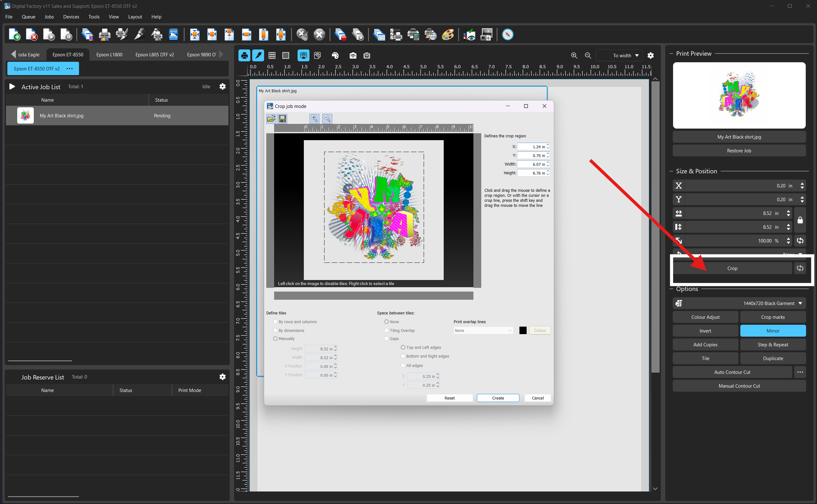Zoom in the layout preview
The height and width of the screenshot is (504, 817).
tap(574, 55)
